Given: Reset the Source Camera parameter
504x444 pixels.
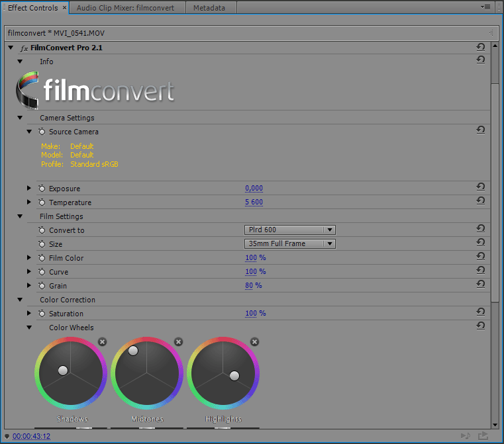Looking at the screenshot, I should pyautogui.click(x=481, y=130).
